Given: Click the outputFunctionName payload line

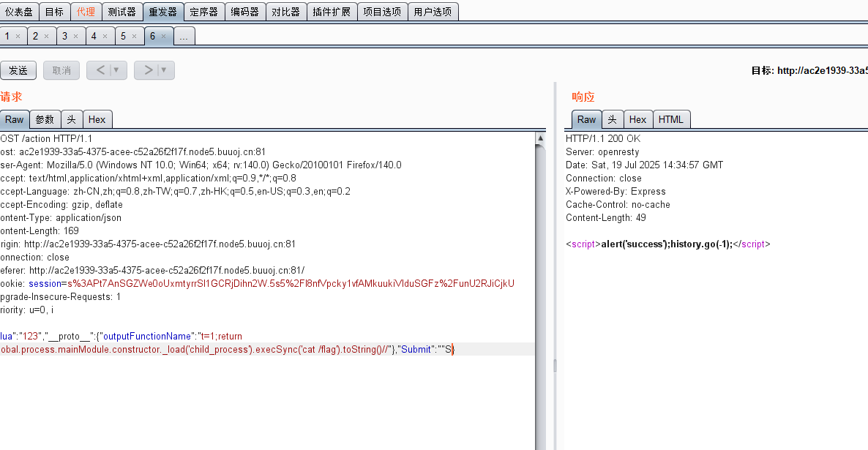Looking at the screenshot, I should click(121, 336).
